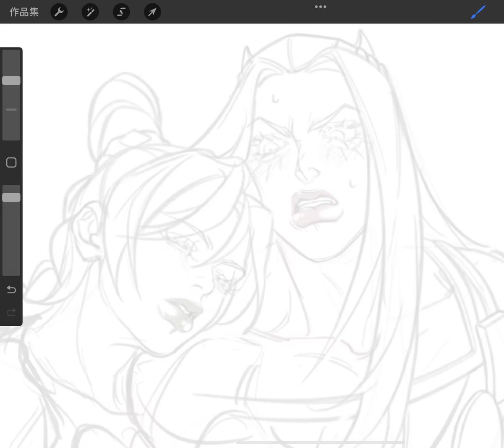Open the Adjustments magic wand menu
This screenshot has height=448, width=504.
pyautogui.click(x=90, y=12)
